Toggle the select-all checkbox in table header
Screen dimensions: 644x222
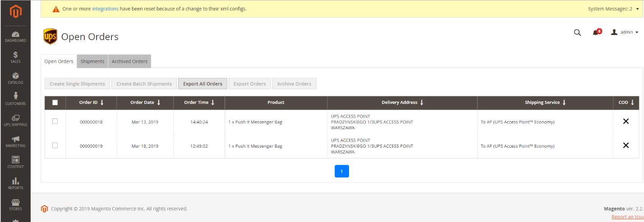click(55, 103)
